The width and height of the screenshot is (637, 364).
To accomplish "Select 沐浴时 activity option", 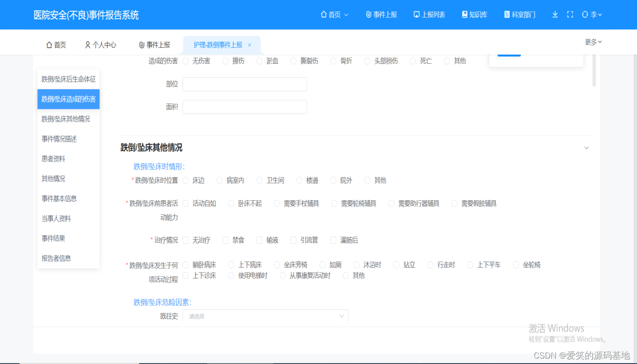I will (357, 265).
